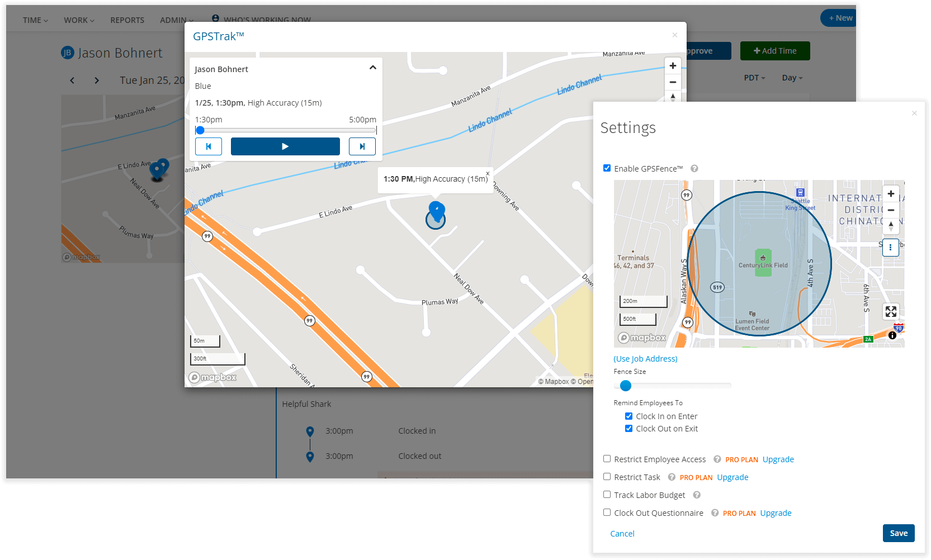Go to the next day arrow
Screen dimensions: 931x560
tap(97, 80)
